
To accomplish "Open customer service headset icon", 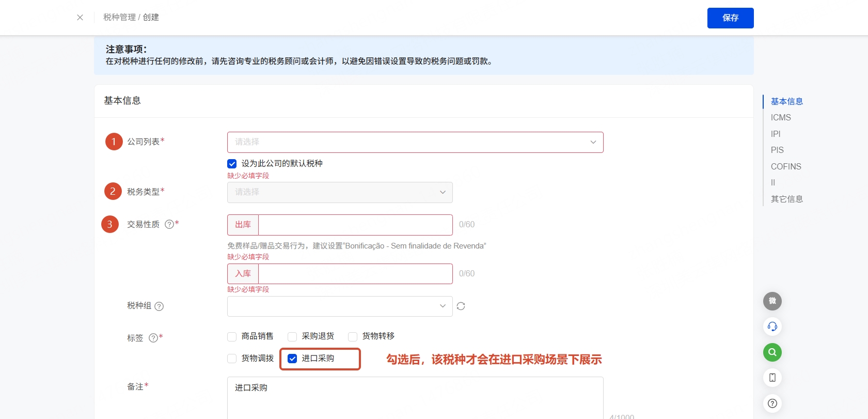I will tap(772, 327).
